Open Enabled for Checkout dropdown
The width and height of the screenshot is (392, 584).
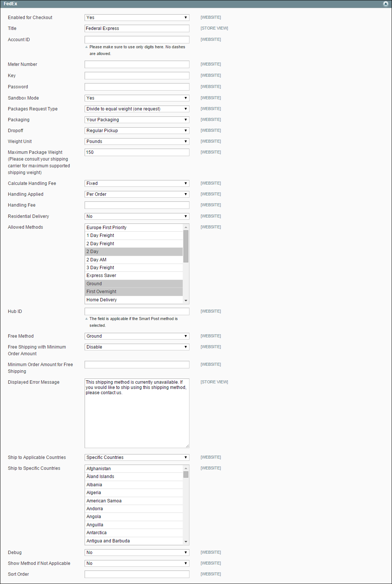tap(137, 18)
